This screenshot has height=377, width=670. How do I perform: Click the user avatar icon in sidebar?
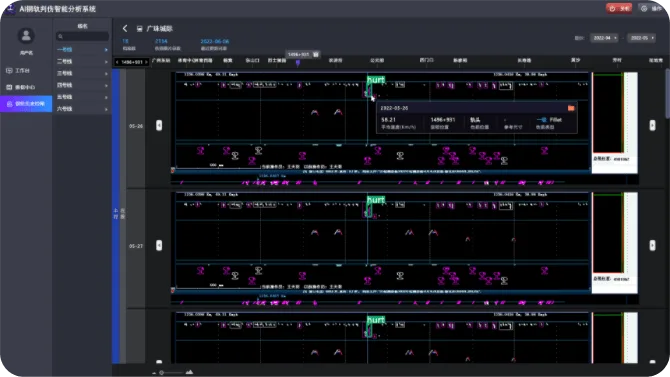click(26, 36)
